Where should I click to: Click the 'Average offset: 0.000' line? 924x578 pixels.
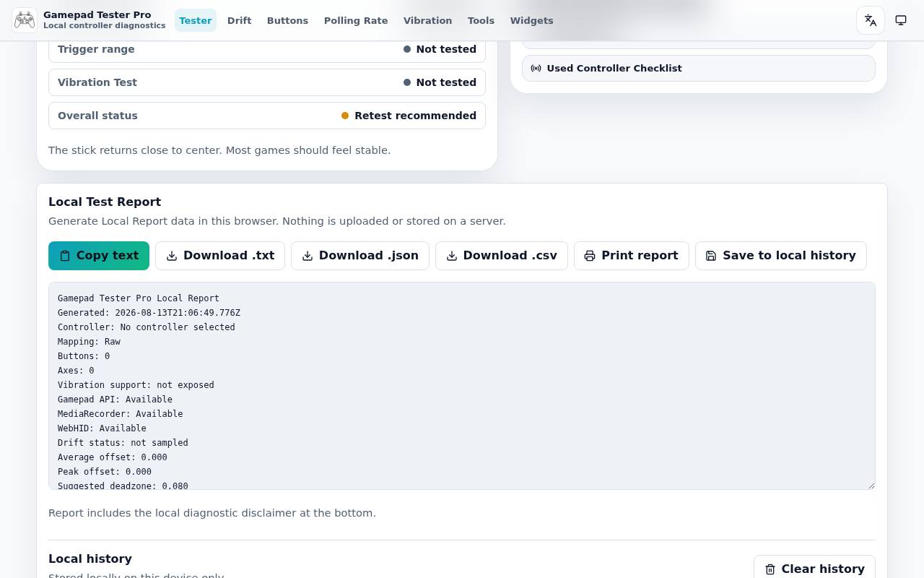[113, 457]
